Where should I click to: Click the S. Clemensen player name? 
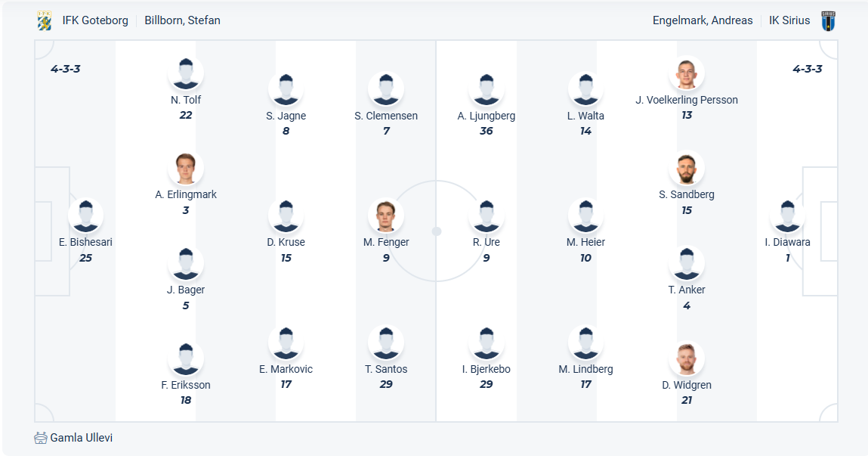(x=386, y=116)
